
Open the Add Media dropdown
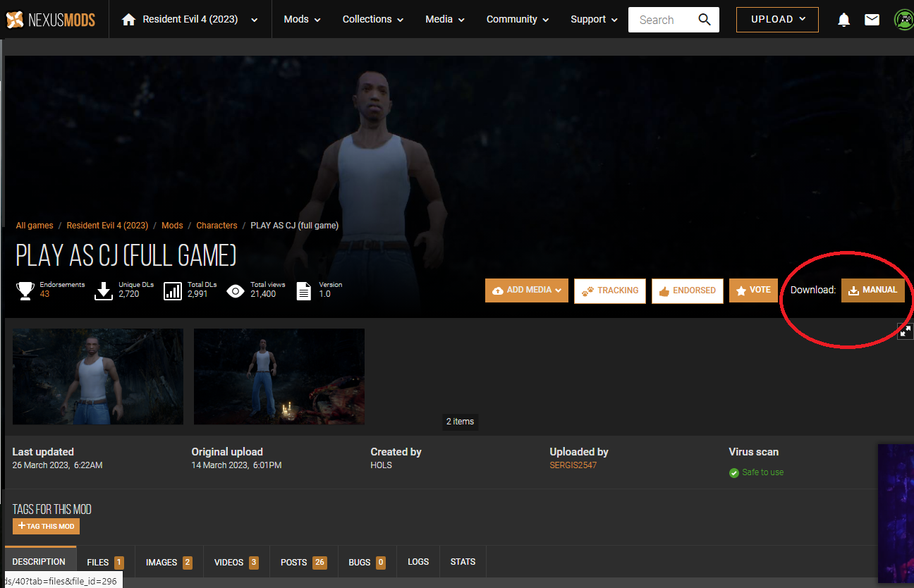pos(527,290)
